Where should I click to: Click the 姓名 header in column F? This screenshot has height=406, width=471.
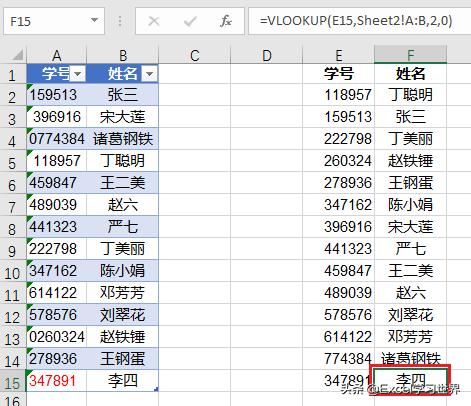(410, 74)
